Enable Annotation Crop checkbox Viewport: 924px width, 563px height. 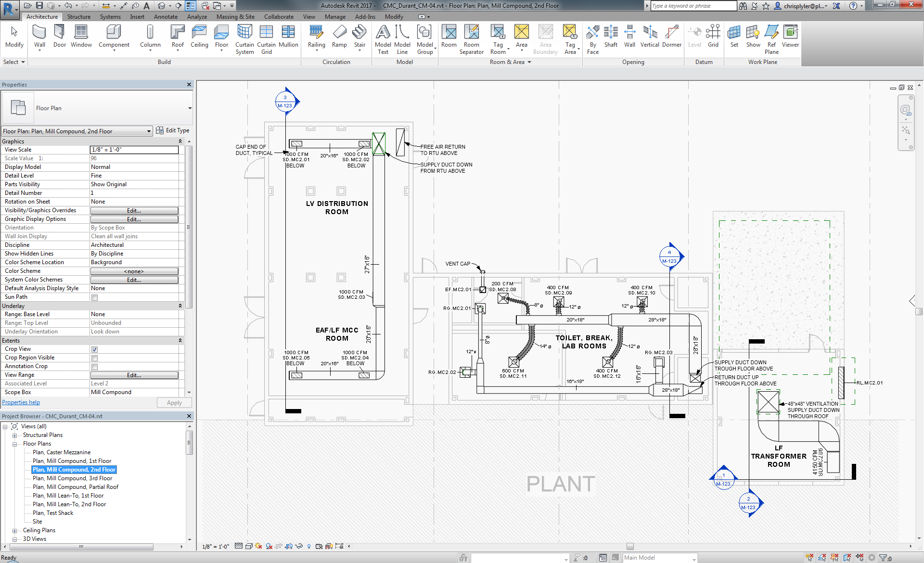(x=94, y=366)
